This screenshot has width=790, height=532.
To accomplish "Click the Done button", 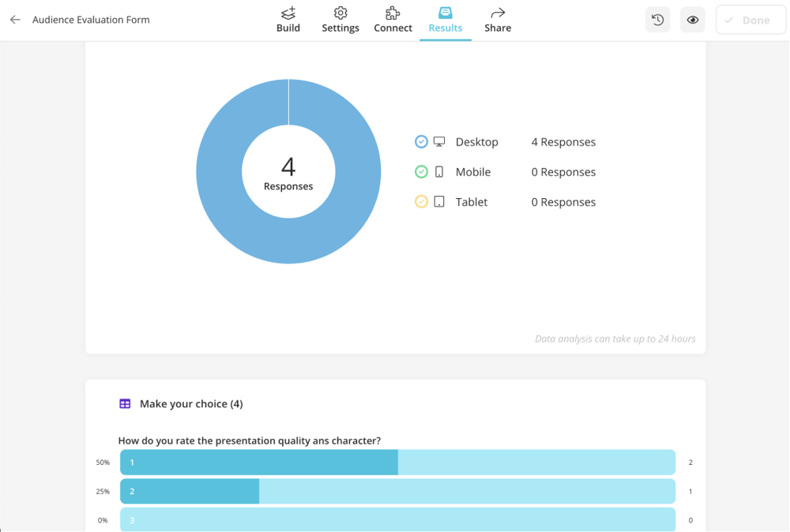I will tap(750, 19).
